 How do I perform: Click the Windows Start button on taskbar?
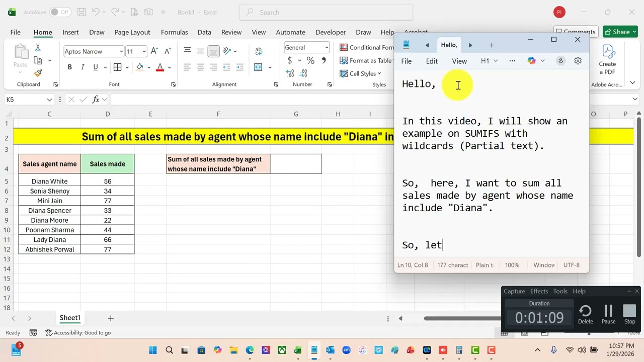click(x=153, y=350)
